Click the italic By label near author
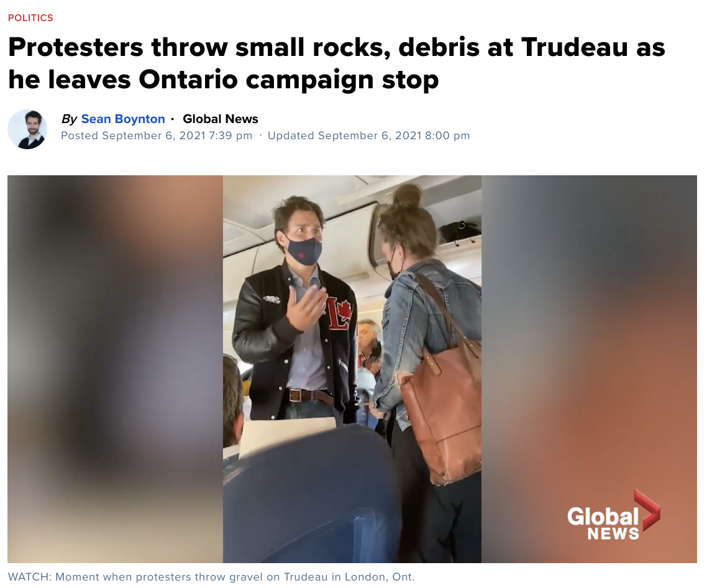This screenshot has width=707, height=588. click(x=69, y=119)
